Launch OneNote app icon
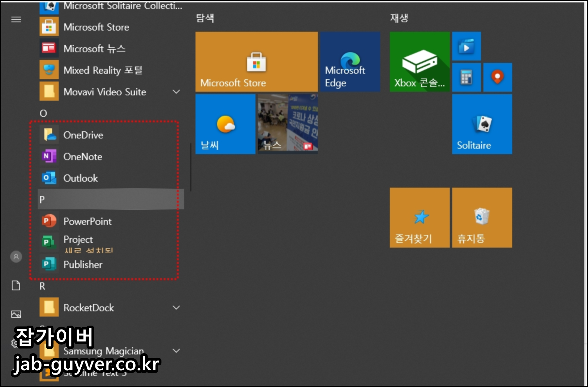This screenshot has height=387, width=588. pyautogui.click(x=49, y=156)
